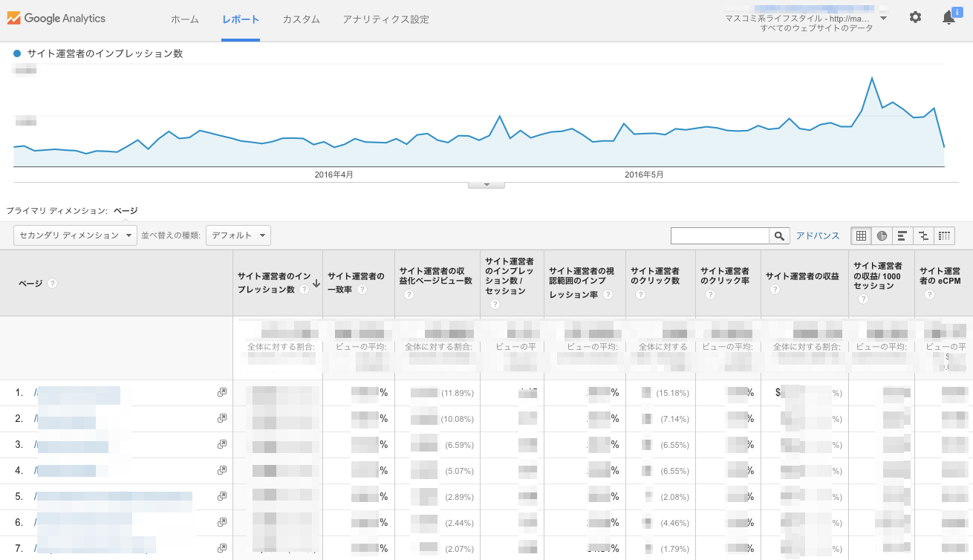Switch to pie chart percentage view
Screen dimensions: 973x560
[882, 235]
